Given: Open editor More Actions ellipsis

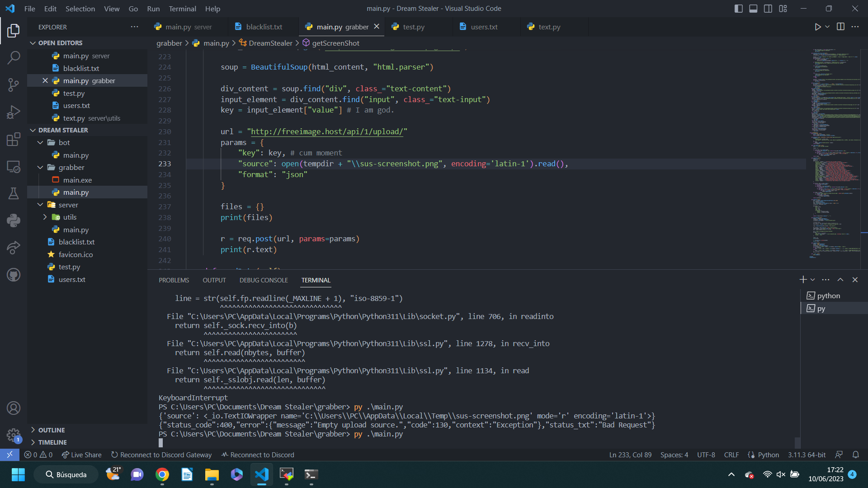Looking at the screenshot, I should (x=855, y=27).
